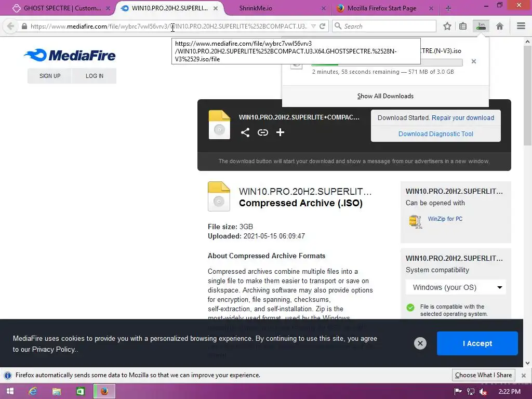Click the copy link chain icon
Viewport: 532px width, 399px height.
click(262, 132)
